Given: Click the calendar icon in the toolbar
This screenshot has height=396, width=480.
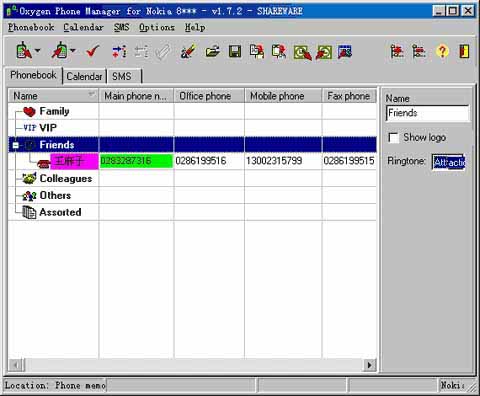Looking at the screenshot, I should click(x=345, y=52).
